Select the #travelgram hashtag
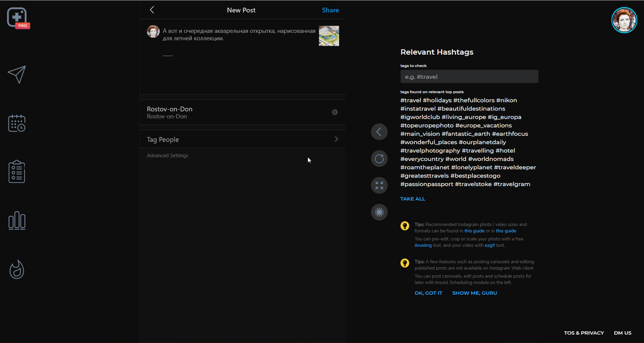The image size is (644, 343). click(511, 184)
